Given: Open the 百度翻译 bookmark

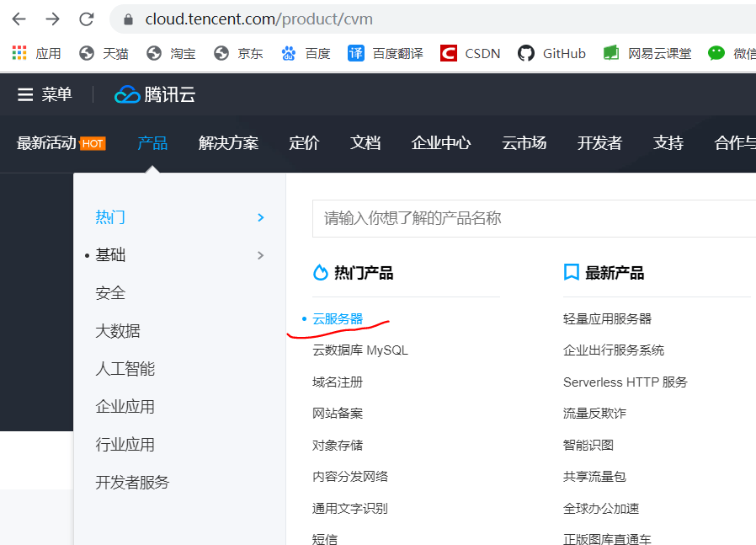Looking at the screenshot, I should pos(386,53).
